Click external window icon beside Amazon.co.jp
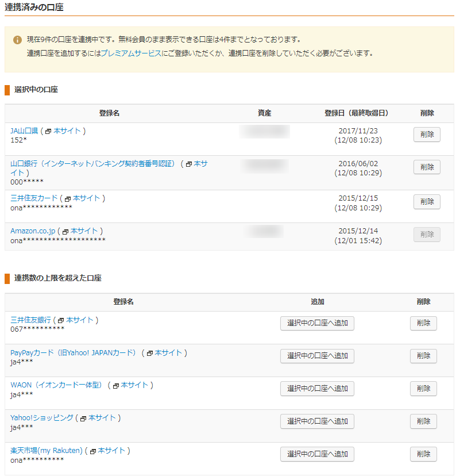 tap(65, 232)
